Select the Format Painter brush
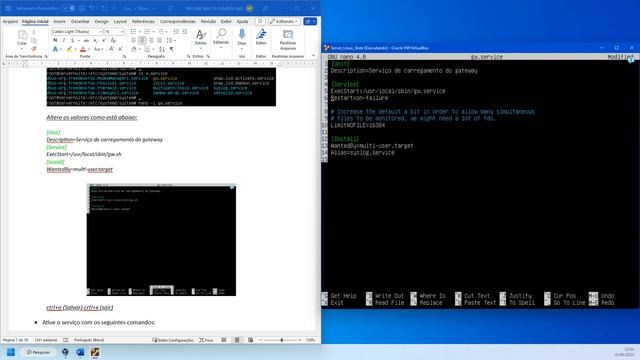Screen dimensions: 640x360 tap(34, 49)
